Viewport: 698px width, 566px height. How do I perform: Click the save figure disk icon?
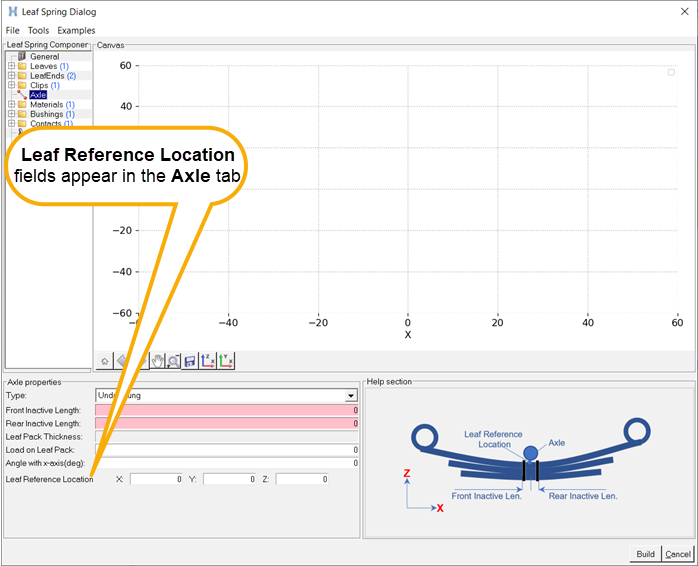coord(190,361)
